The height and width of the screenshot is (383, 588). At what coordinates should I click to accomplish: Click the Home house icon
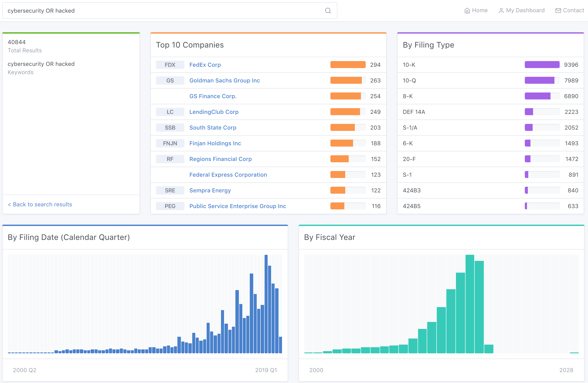467,11
